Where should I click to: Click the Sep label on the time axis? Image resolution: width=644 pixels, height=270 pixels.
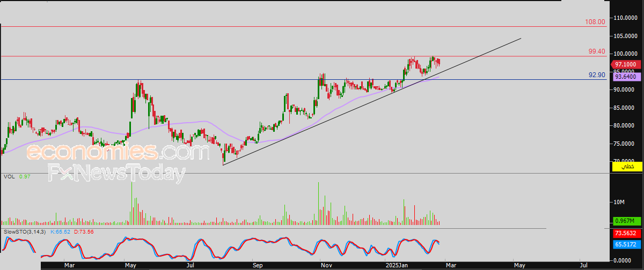[257, 265]
